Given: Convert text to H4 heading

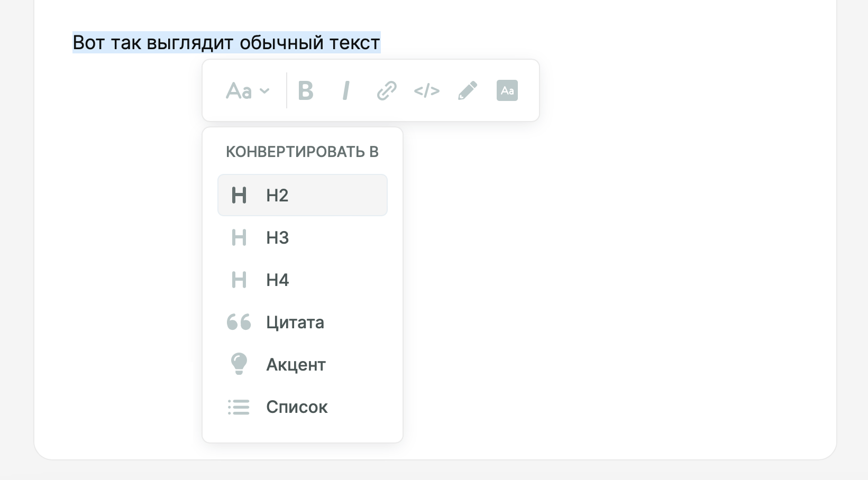Looking at the screenshot, I should [303, 280].
